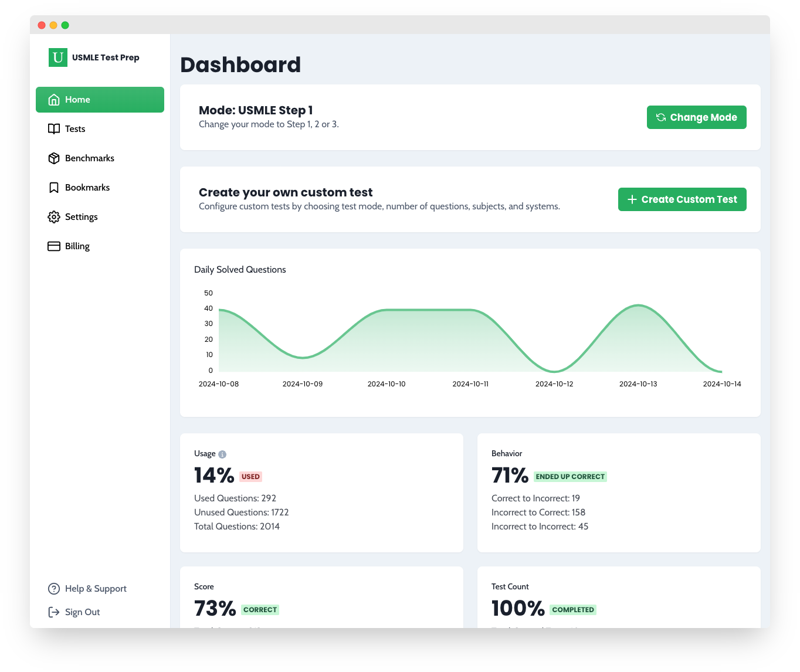The width and height of the screenshot is (800, 672).
Task: Open the Tests page from sidebar
Action: click(75, 129)
